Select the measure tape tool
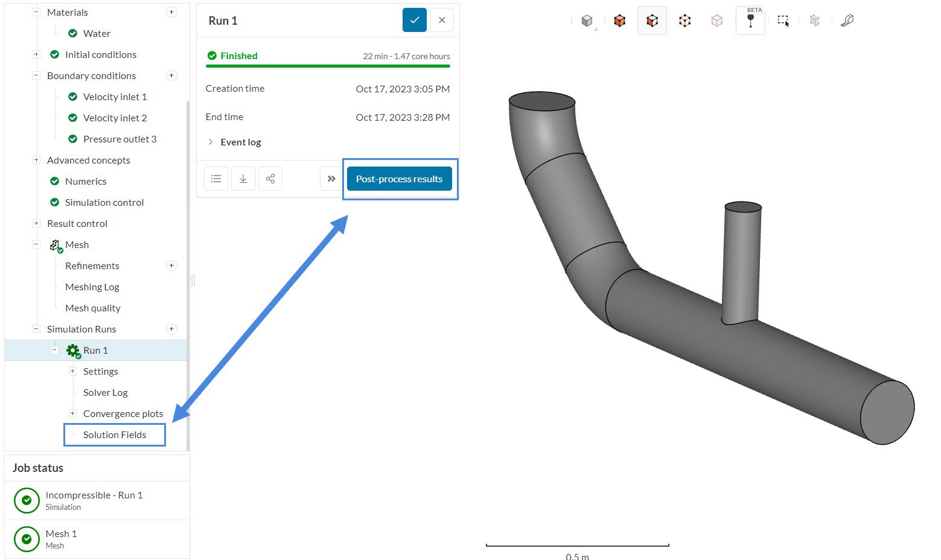The width and height of the screenshot is (941, 560). [847, 21]
